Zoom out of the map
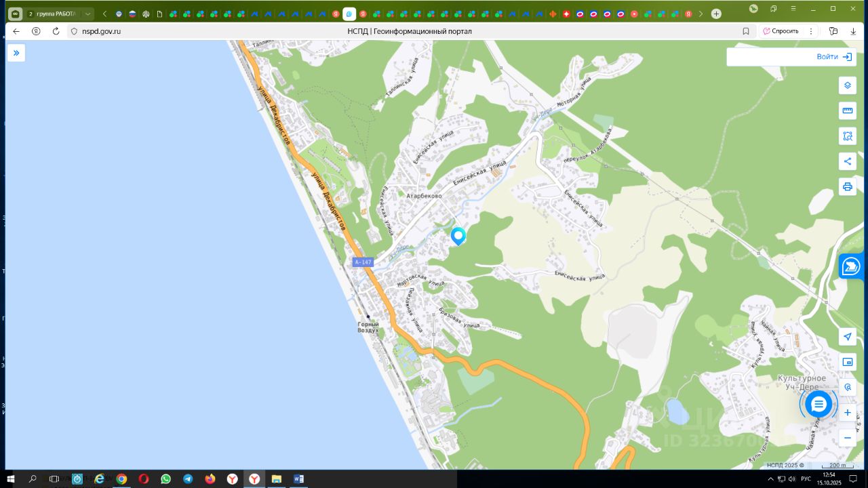 point(847,438)
